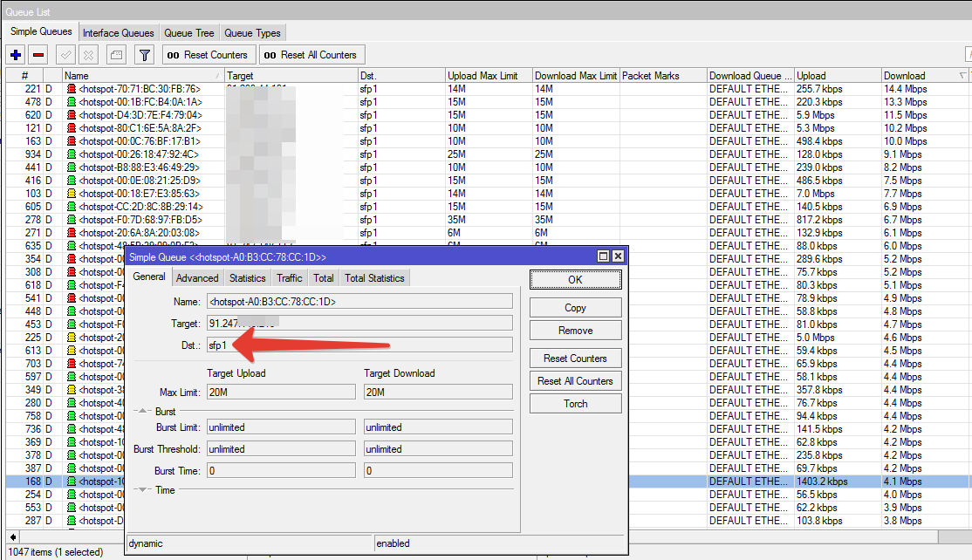Open the filter funnel icon
Viewport: 972px width, 560px height.
[145, 55]
